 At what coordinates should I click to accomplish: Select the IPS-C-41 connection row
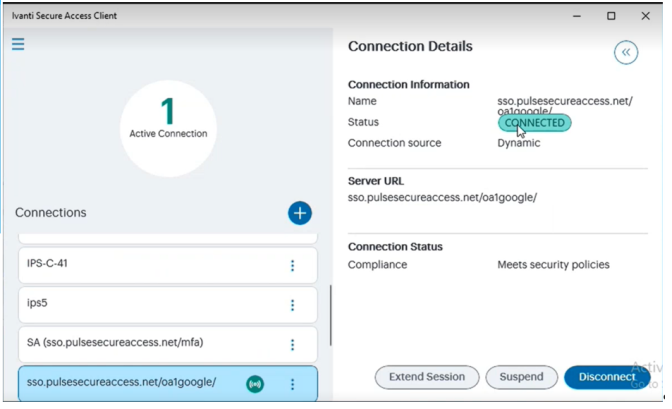point(168,265)
